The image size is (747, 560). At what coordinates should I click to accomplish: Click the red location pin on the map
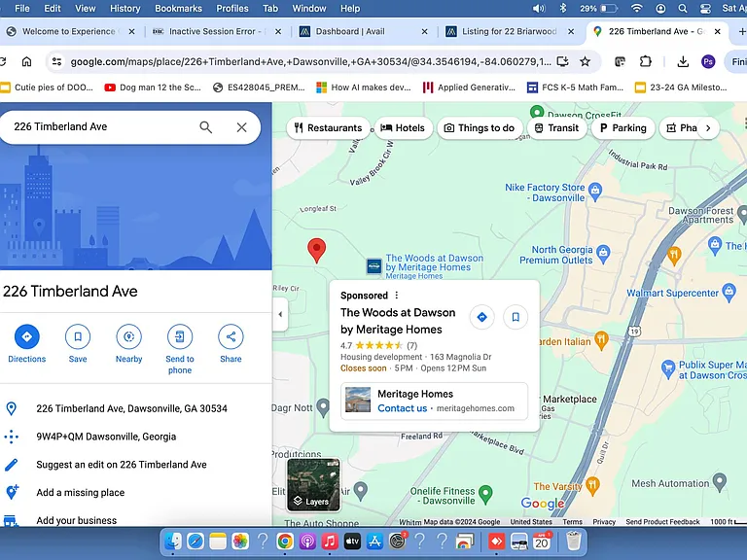[x=316, y=251]
